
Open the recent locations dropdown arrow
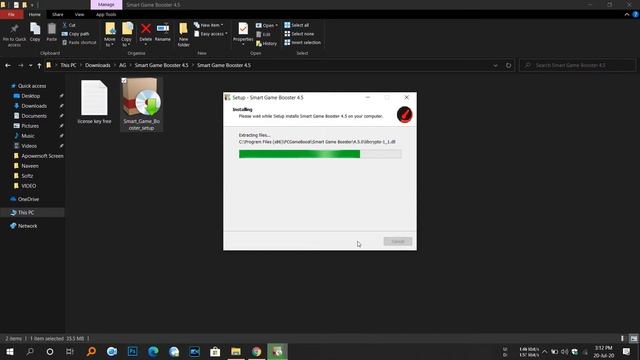(30, 65)
